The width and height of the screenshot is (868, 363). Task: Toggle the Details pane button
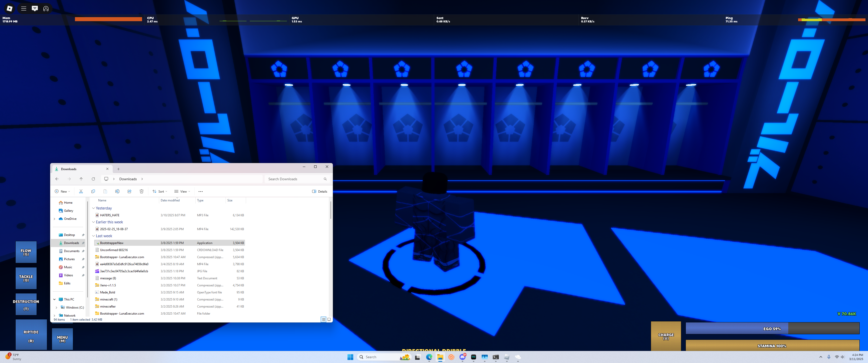[x=319, y=191]
